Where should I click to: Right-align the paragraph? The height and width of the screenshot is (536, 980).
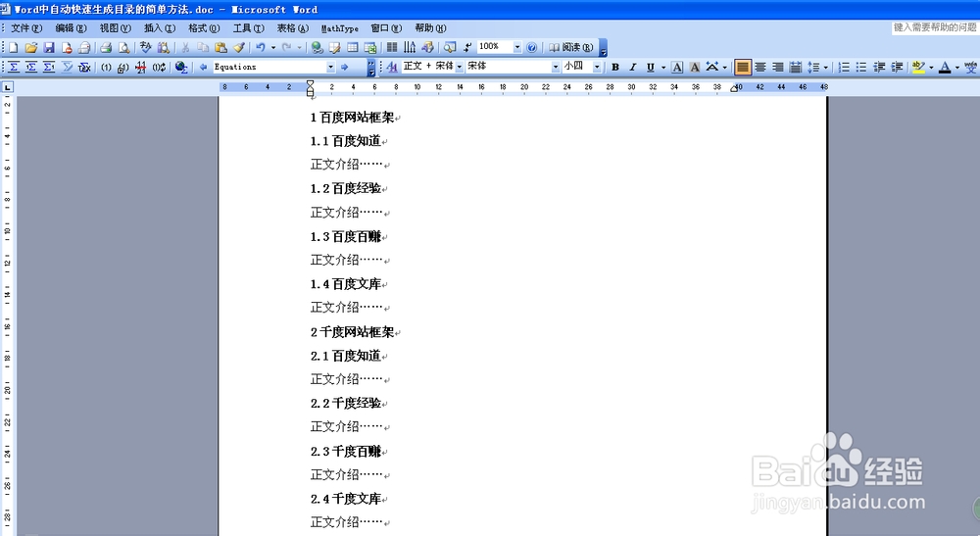(x=778, y=67)
